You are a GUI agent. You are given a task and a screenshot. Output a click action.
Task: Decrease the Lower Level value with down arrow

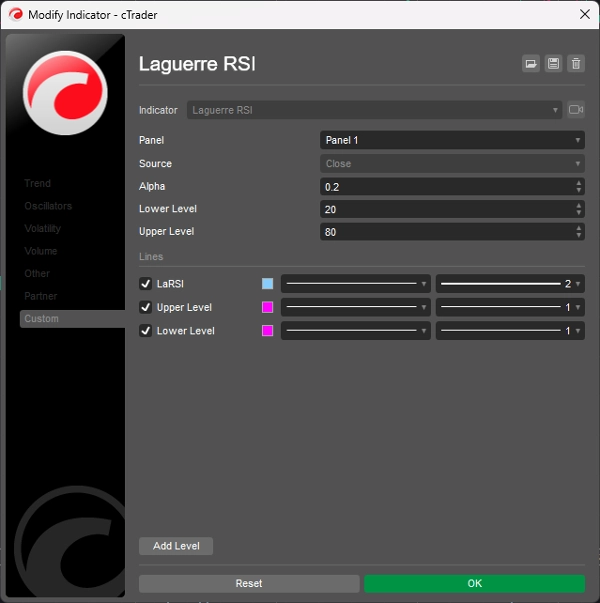tap(579, 213)
